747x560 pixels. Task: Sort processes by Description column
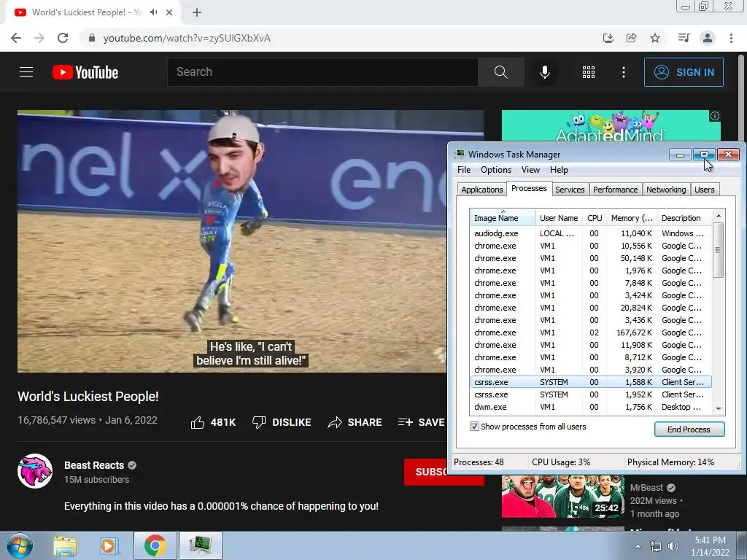(684, 217)
